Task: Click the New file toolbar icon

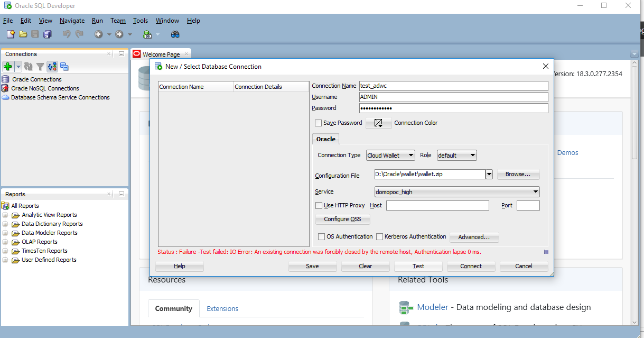Action: (11, 34)
